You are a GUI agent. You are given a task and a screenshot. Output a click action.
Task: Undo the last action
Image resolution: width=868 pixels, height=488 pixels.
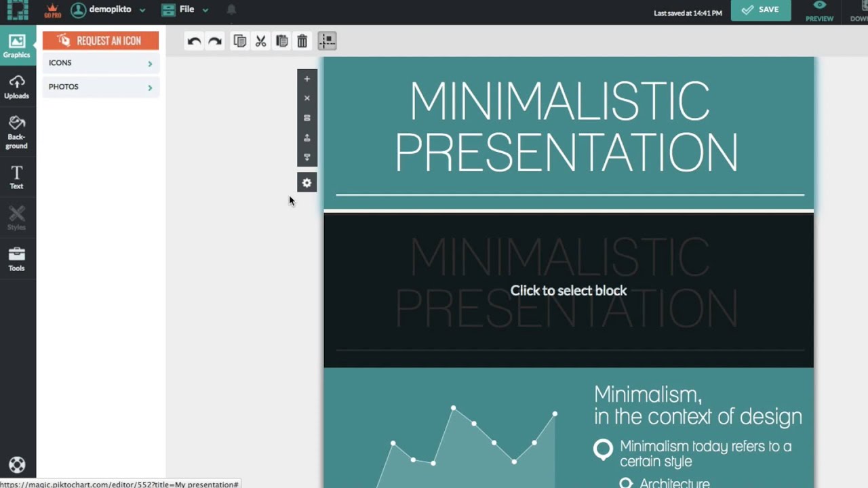tap(194, 41)
